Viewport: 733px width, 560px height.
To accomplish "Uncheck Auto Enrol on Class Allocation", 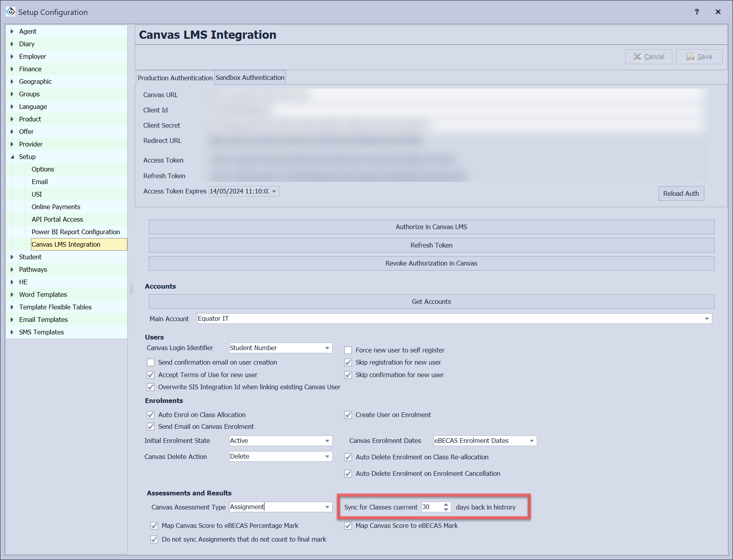I will (x=151, y=415).
